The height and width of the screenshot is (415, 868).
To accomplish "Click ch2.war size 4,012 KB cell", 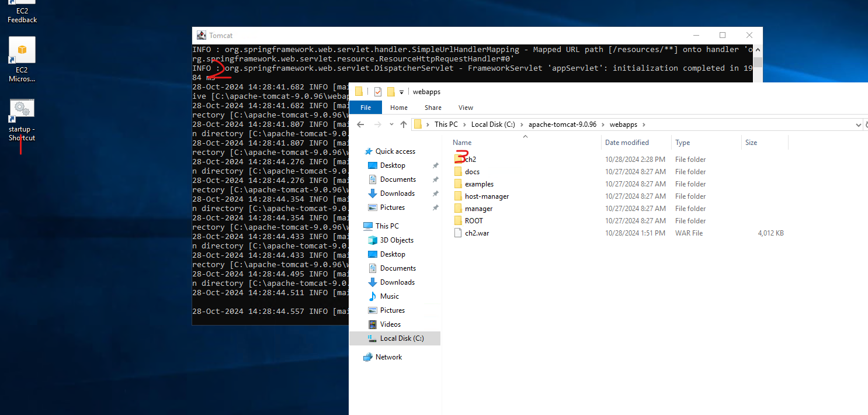I will click(x=770, y=233).
